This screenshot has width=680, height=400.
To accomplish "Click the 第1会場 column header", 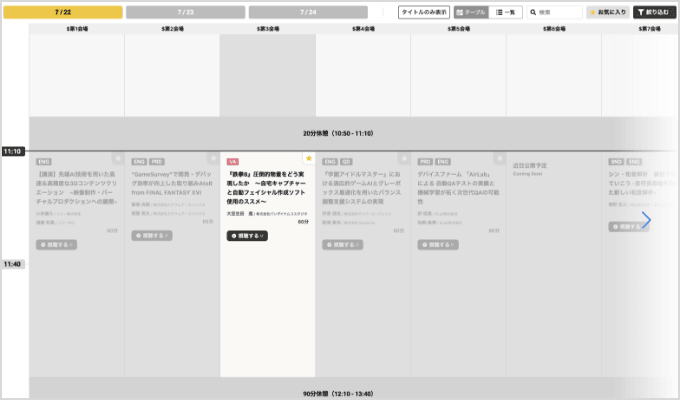I will [x=77, y=29].
